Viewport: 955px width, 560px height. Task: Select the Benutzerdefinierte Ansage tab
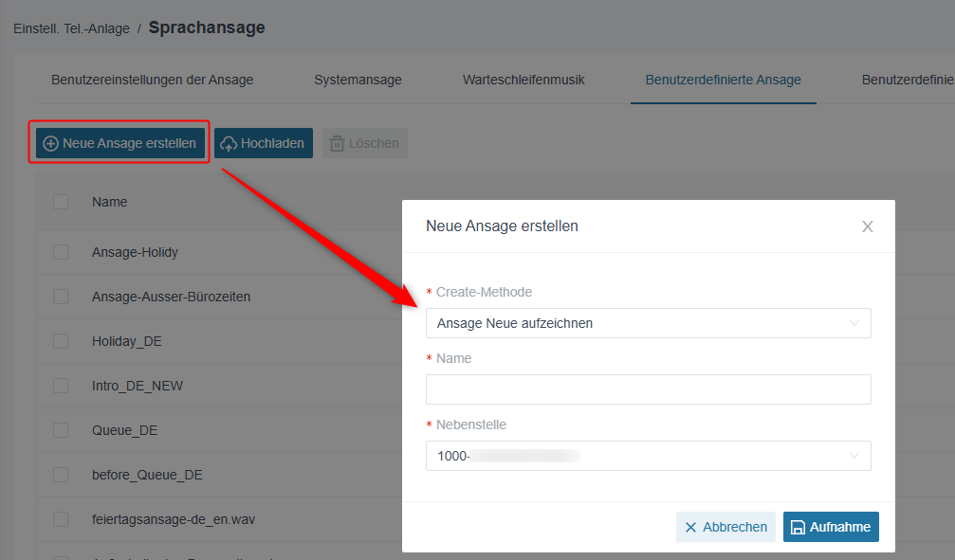(x=723, y=80)
